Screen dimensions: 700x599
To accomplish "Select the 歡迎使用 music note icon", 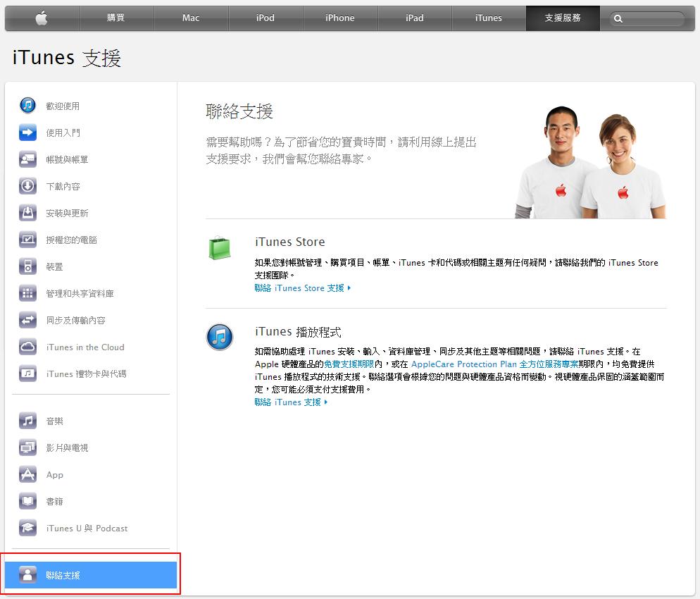I will [27, 105].
